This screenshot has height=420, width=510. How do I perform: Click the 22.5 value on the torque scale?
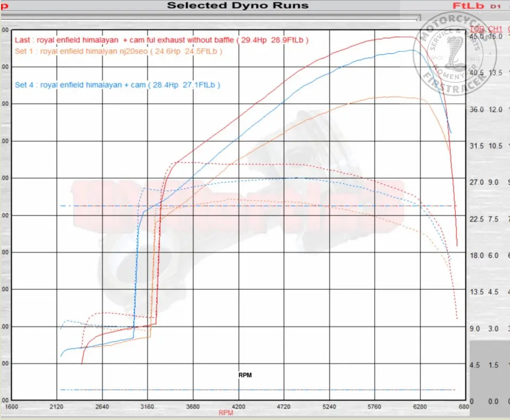(477, 219)
